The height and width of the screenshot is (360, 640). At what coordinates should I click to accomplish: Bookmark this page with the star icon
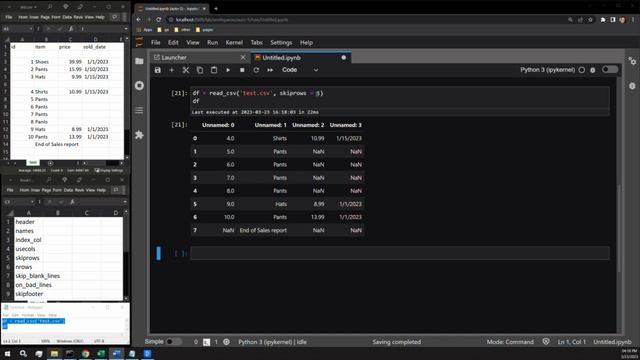590,20
